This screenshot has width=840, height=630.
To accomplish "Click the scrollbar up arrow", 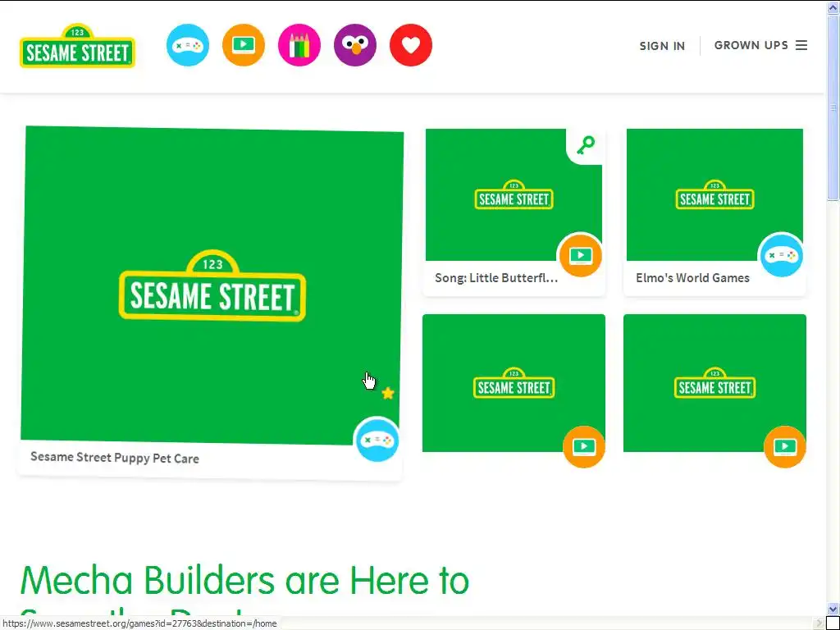I will (x=833, y=7).
